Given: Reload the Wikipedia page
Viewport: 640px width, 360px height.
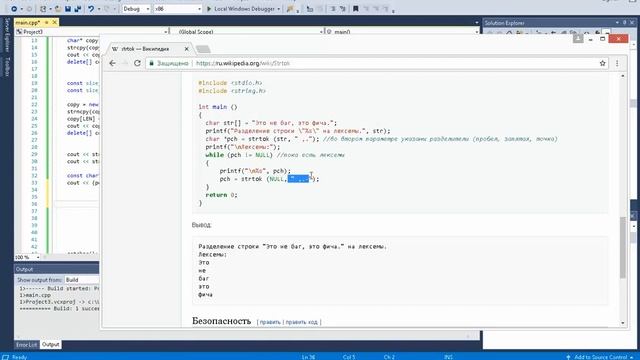Looking at the screenshot, I should point(137,63).
